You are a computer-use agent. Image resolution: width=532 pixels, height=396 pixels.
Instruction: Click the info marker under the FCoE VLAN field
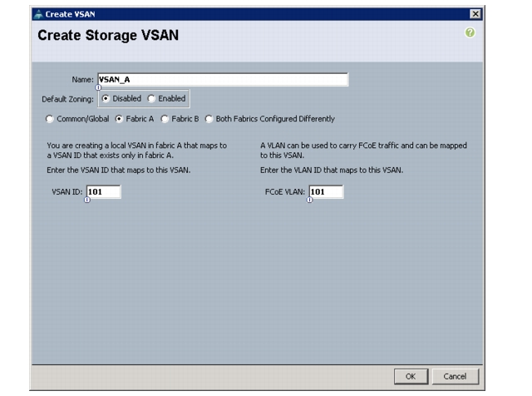(309, 200)
